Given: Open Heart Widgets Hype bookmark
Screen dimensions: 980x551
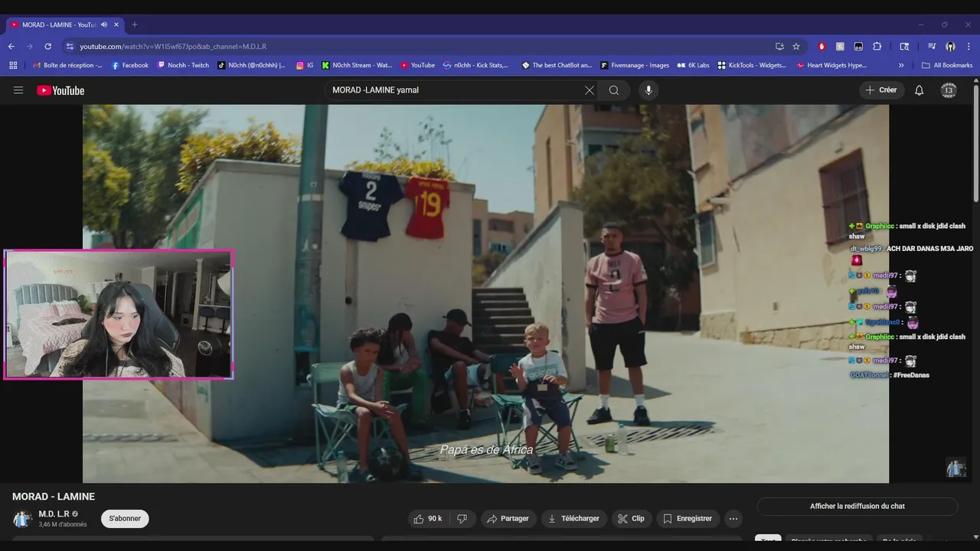Looking at the screenshot, I should 831,66.
